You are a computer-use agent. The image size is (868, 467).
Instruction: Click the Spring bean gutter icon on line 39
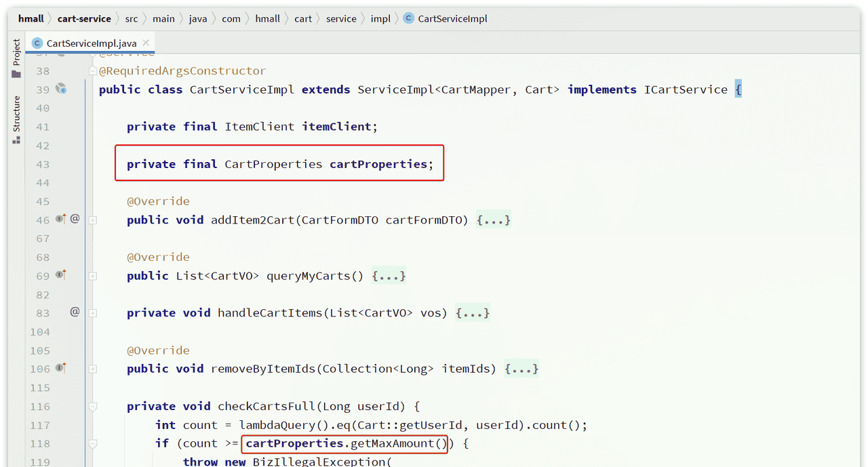61,89
